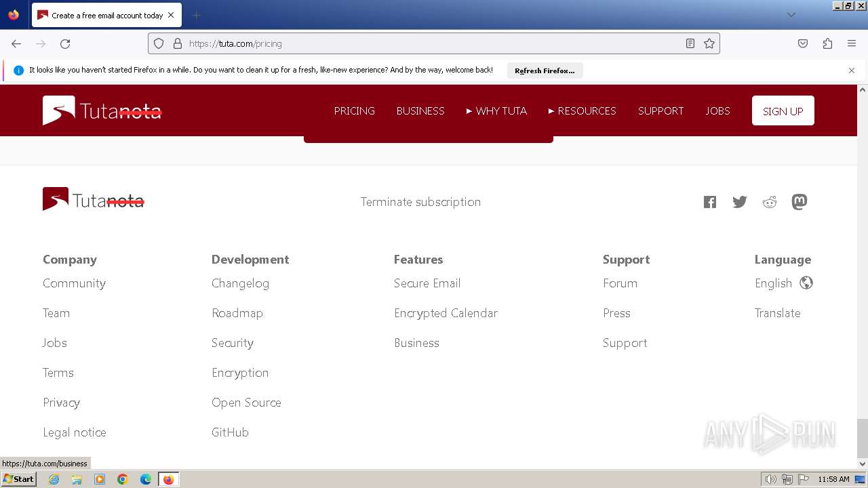Open the Privacy footer link
Screen dimensions: 868x488
[61, 403]
